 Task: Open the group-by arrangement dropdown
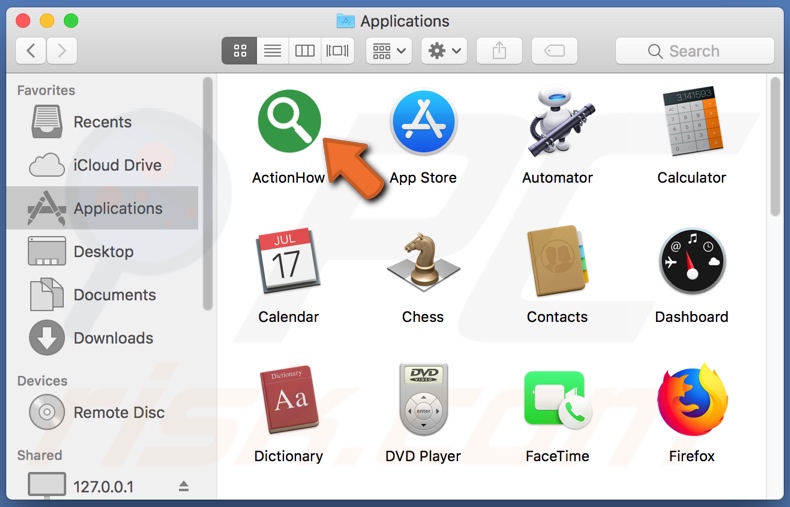(x=389, y=51)
